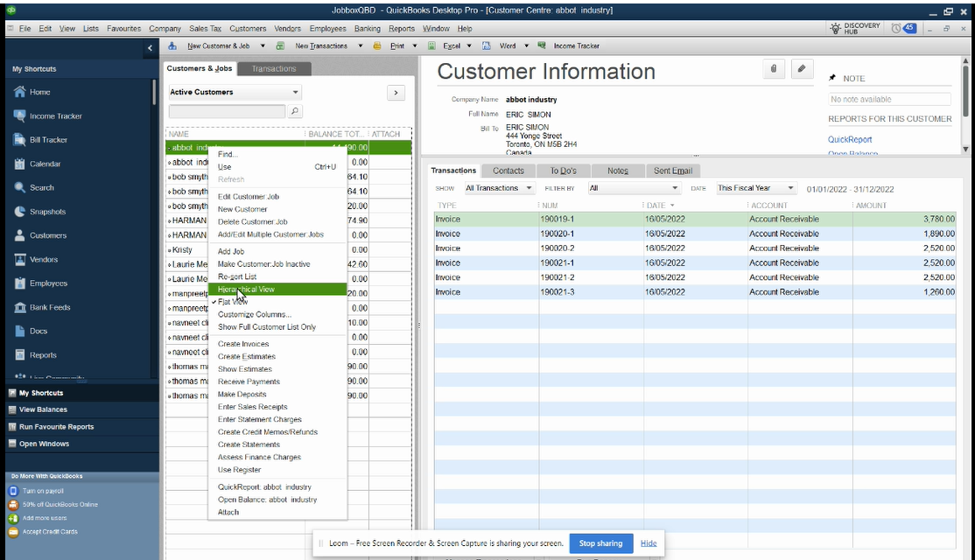Image resolution: width=975 pixels, height=560 pixels.
Task: Click the DATE column header sort
Action: click(x=660, y=205)
